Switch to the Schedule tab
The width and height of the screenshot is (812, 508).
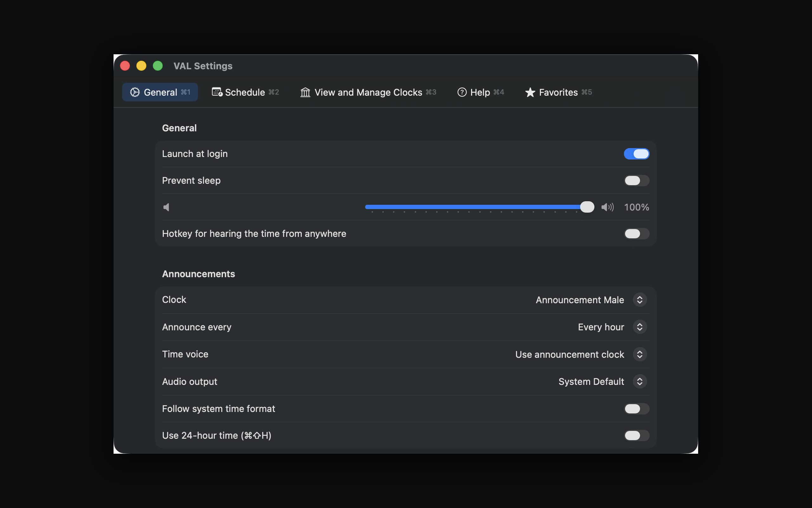click(245, 92)
